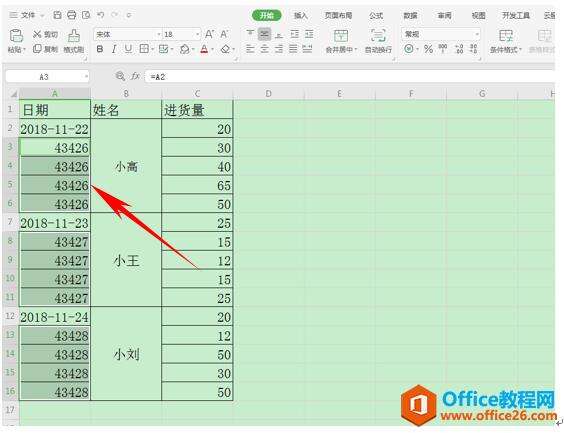Apply percent style format
Screen dimensions: 564x433
point(428,49)
